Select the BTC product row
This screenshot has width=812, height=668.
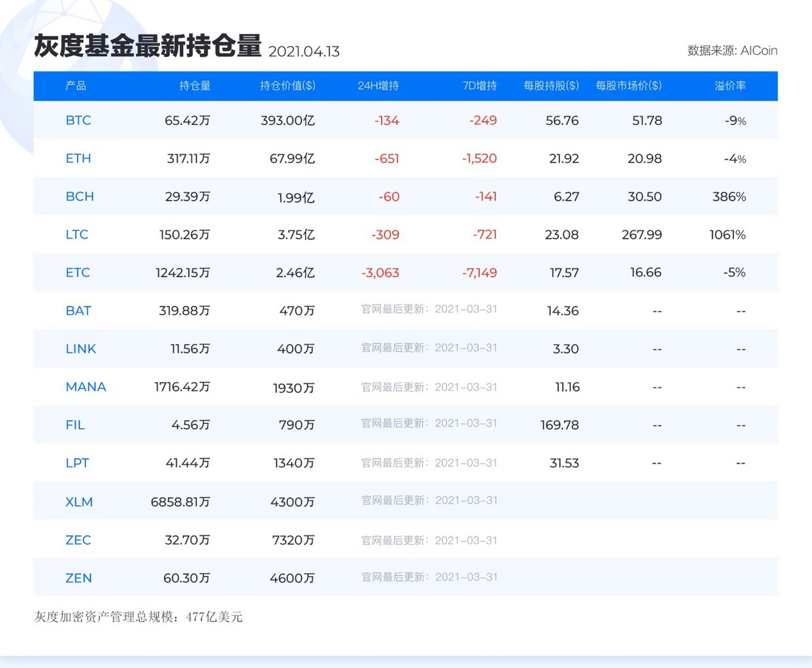(x=78, y=120)
